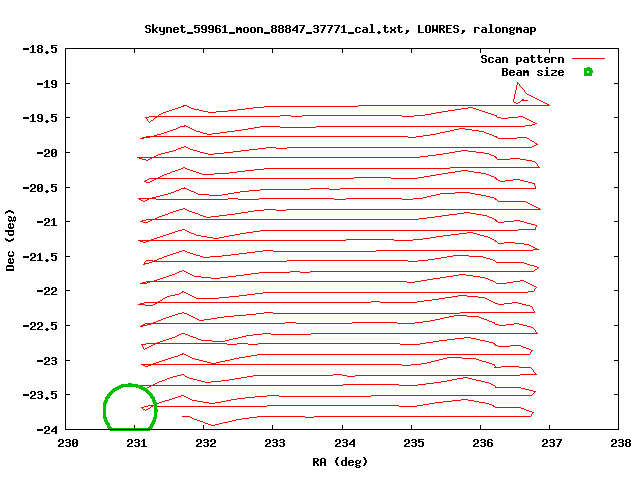Click the x-axis tick label 236
This screenshot has width=640, height=480.
pos(482,443)
